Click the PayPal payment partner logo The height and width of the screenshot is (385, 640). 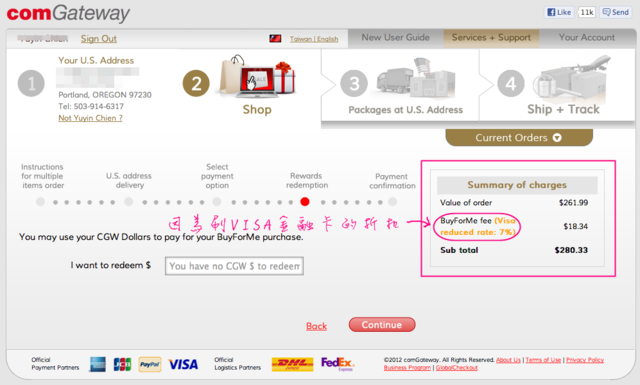tap(150, 364)
